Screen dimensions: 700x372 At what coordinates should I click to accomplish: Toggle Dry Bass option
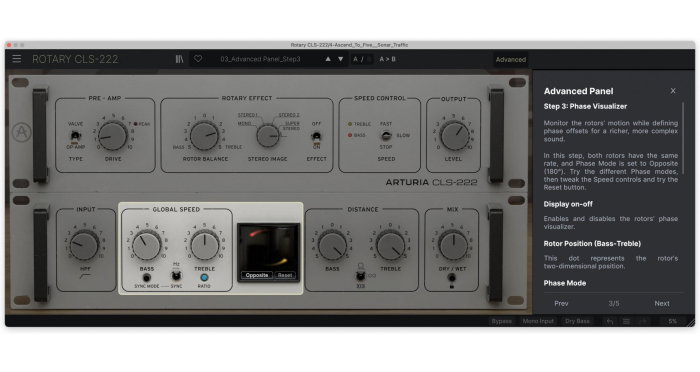click(577, 321)
